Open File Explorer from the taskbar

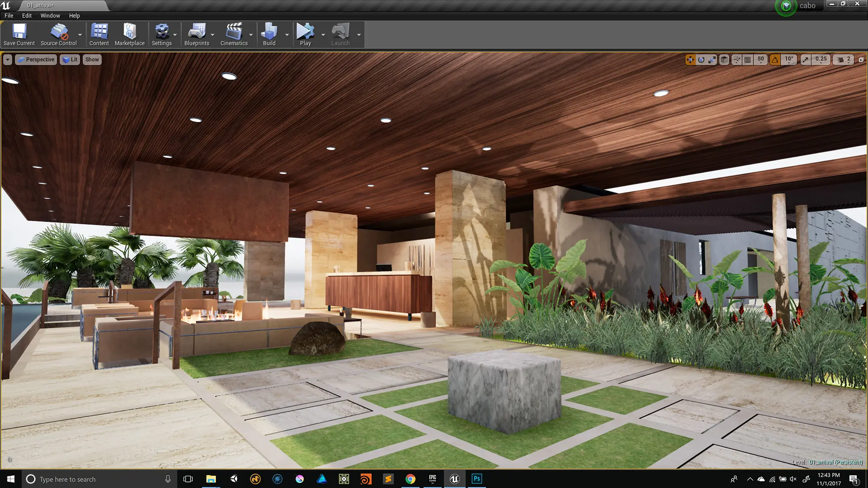pos(211,479)
